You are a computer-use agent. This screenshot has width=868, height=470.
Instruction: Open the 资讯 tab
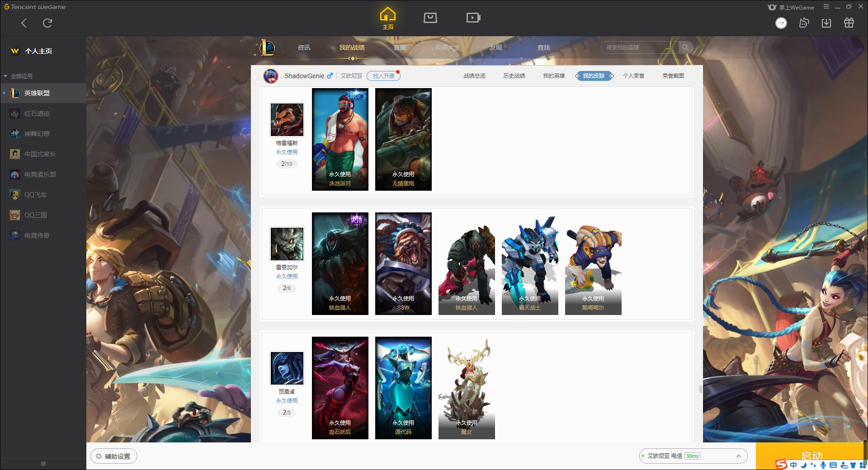click(x=304, y=47)
